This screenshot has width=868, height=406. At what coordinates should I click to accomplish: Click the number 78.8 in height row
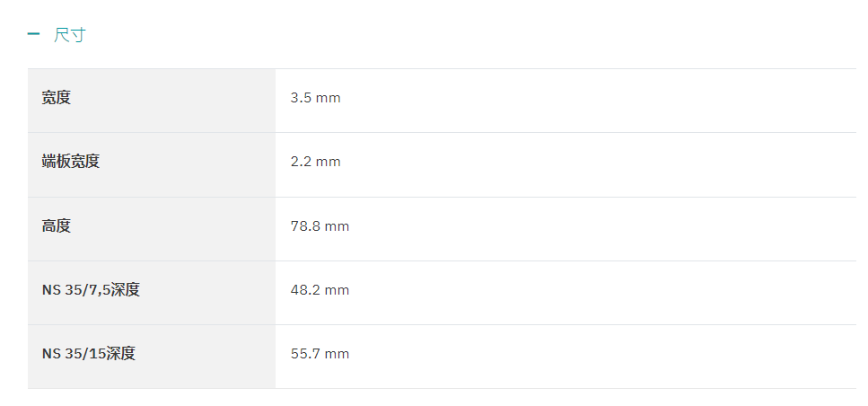pyautogui.click(x=305, y=226)
